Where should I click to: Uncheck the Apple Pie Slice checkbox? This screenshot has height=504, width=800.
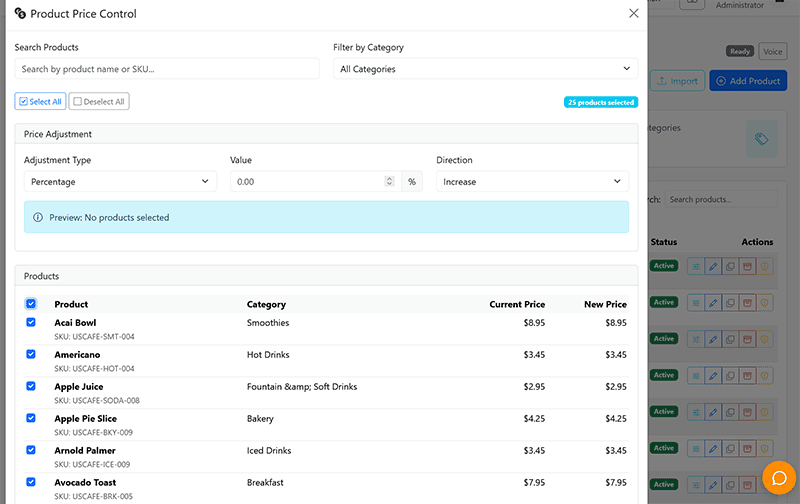pyautogui.click(x=31, y=418)
